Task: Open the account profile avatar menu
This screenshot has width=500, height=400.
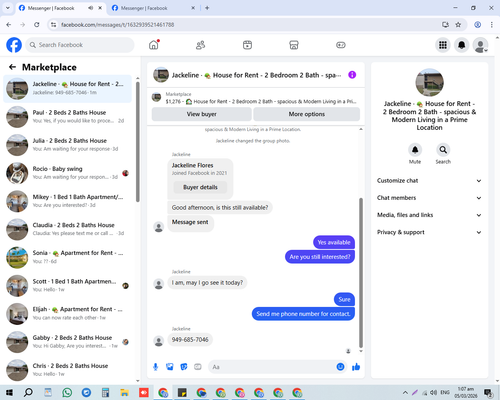Action: (x=480, y=45)
